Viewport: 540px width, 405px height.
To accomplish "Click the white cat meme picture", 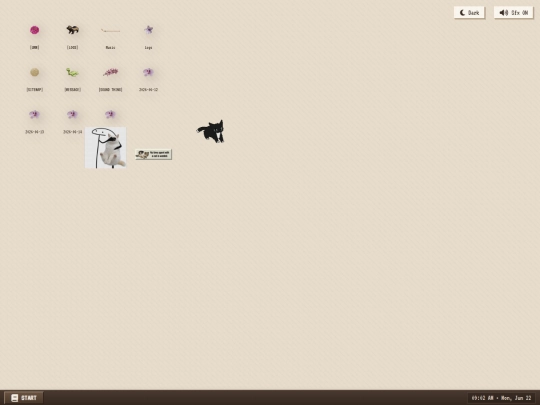I will coord(105,148).
